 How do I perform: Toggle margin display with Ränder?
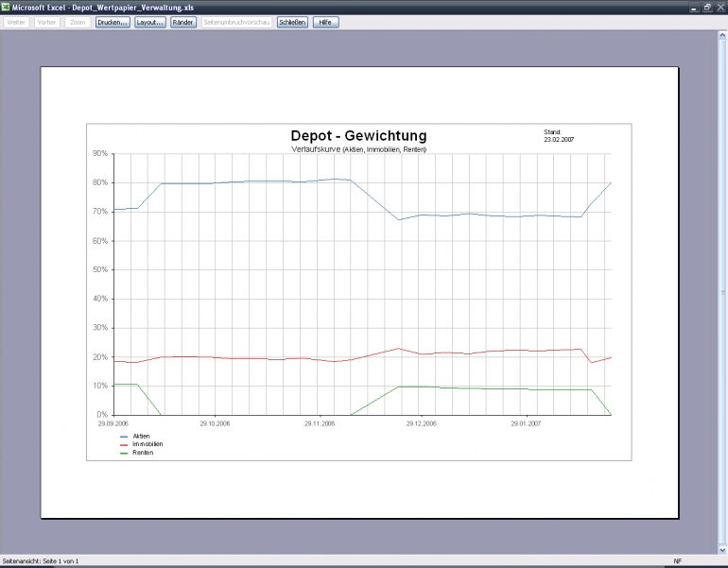tap(183, 21)
